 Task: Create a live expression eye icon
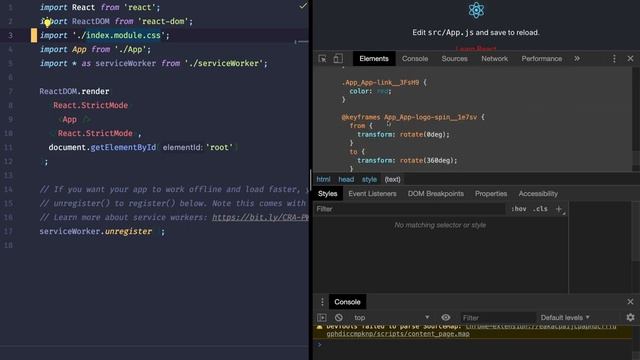tap(446, 318)
